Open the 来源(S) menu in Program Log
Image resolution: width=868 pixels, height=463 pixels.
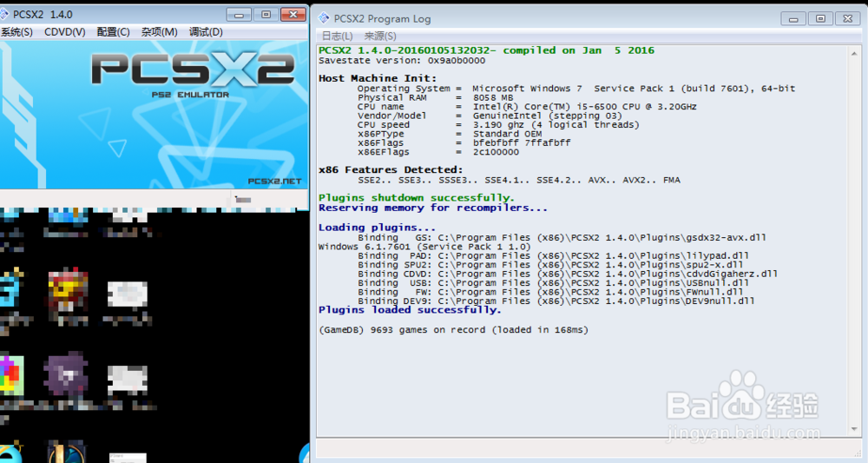[380, 36]
